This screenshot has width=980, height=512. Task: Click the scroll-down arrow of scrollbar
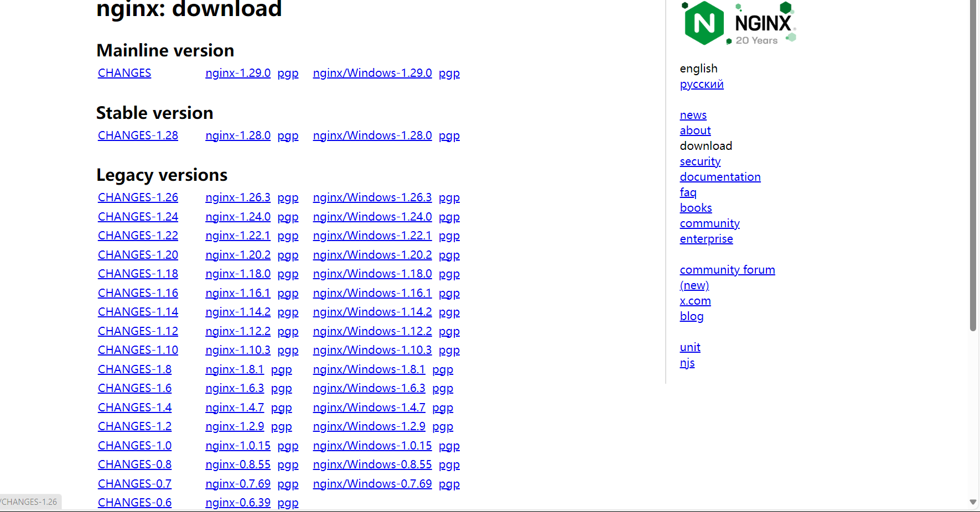[973, 502]
